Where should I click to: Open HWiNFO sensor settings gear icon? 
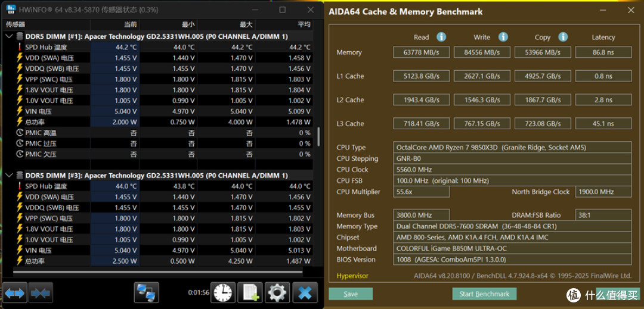277,292
